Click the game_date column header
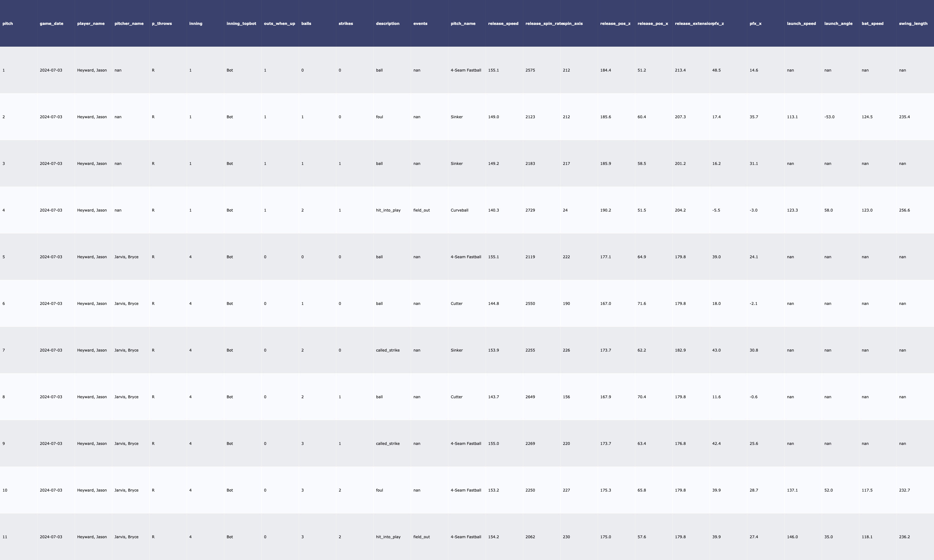This screenshot has height=560, width=934. coord(51,23)
